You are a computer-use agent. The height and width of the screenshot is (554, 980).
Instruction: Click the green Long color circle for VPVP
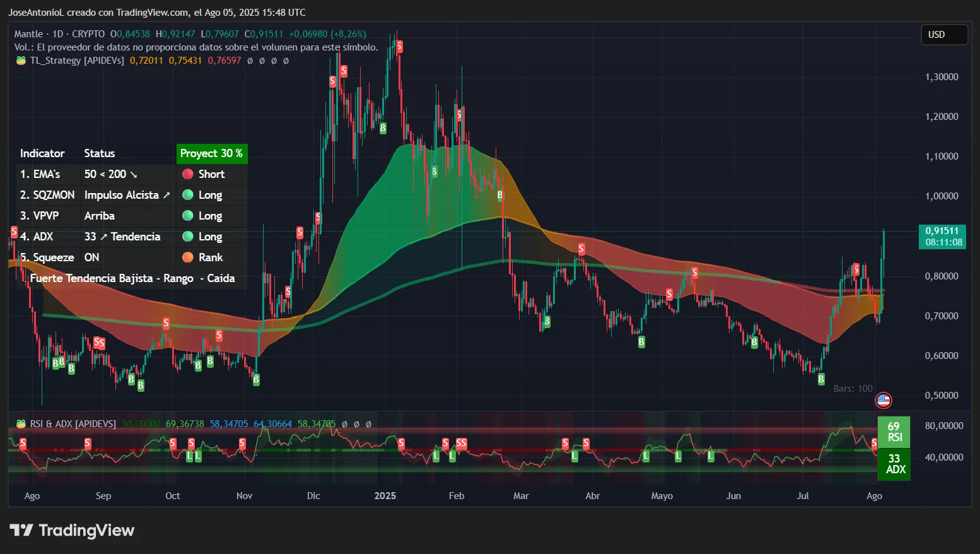[187, 216]
